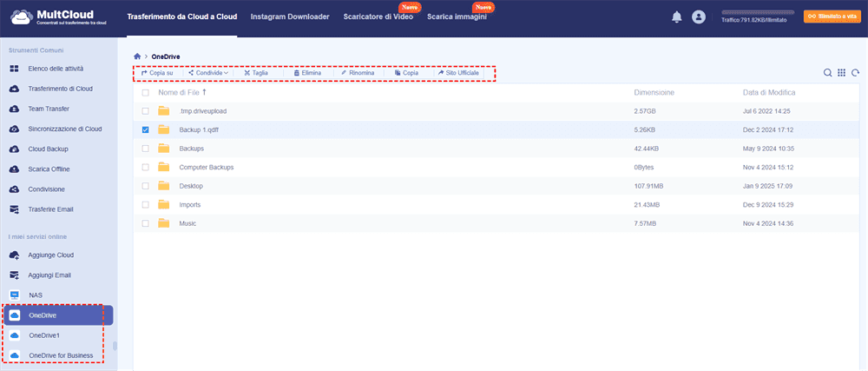
Task: Click the Imports folder icon
Action: pyautogui.click(x=163, y=205)
